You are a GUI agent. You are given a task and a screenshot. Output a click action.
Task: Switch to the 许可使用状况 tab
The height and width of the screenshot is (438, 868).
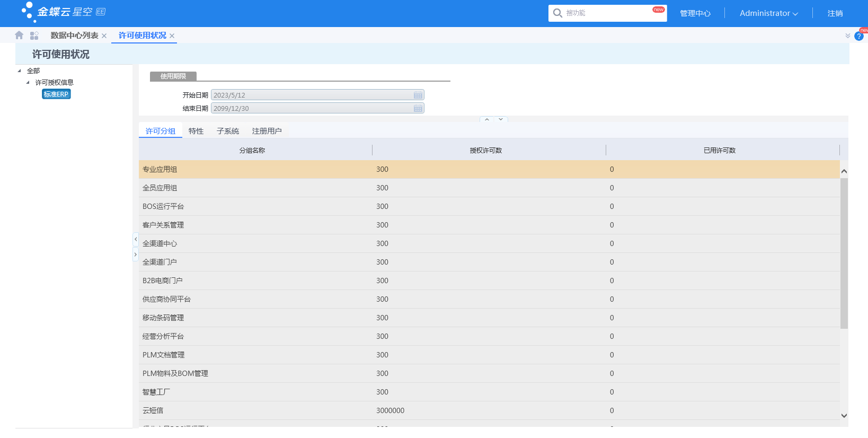(143, 36)
